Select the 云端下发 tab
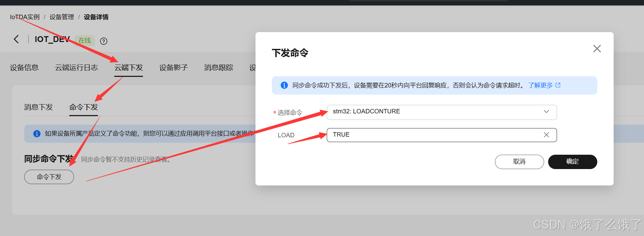The height and width of the screenshot is (236, 644). [129, 68]
